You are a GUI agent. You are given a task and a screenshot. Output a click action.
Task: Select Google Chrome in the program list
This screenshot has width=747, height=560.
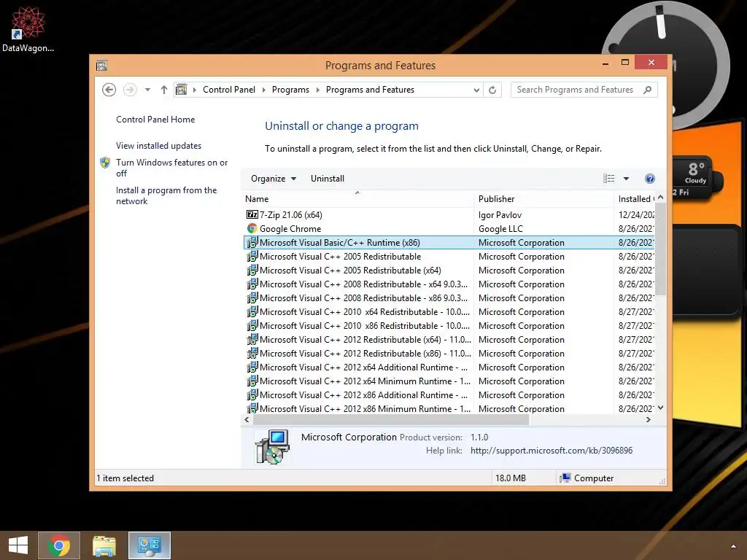(x=449, y=228)
